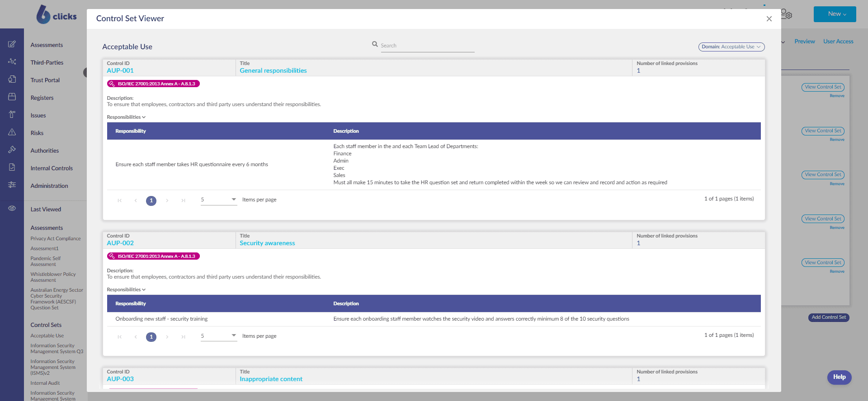The width and height of the screenshot is (868, 401).
Task: Open the Trust Portal menu item
Action: [x=45, y=80]
